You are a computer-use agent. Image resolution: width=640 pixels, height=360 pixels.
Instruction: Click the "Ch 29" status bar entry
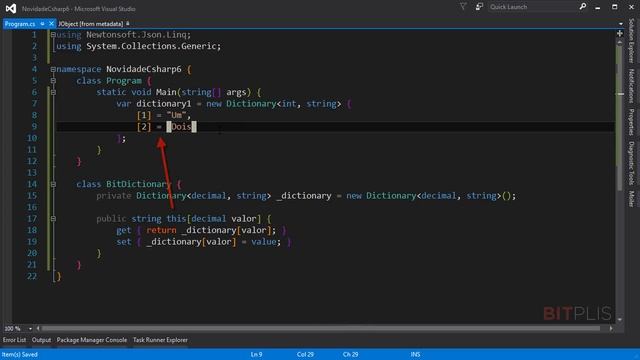pyautogui.click(x=350, y=354)
